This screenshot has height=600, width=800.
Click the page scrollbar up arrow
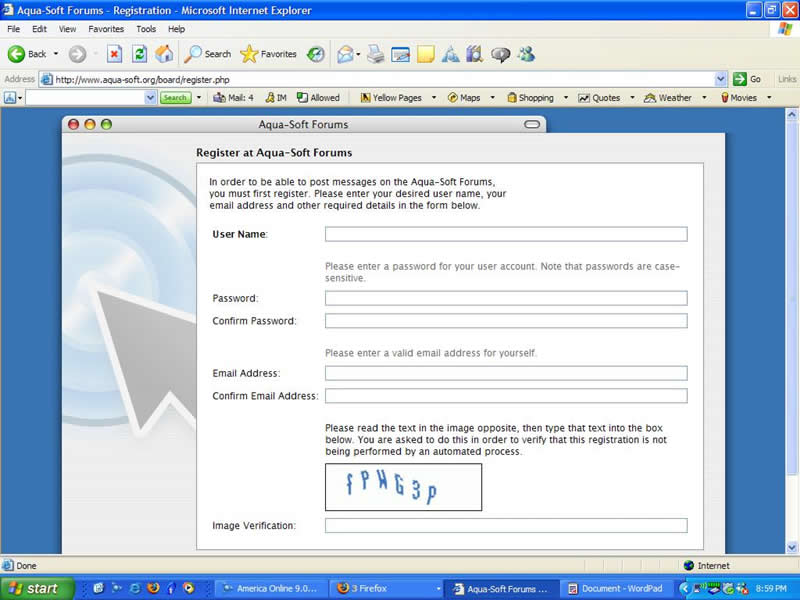pos(792,115)
